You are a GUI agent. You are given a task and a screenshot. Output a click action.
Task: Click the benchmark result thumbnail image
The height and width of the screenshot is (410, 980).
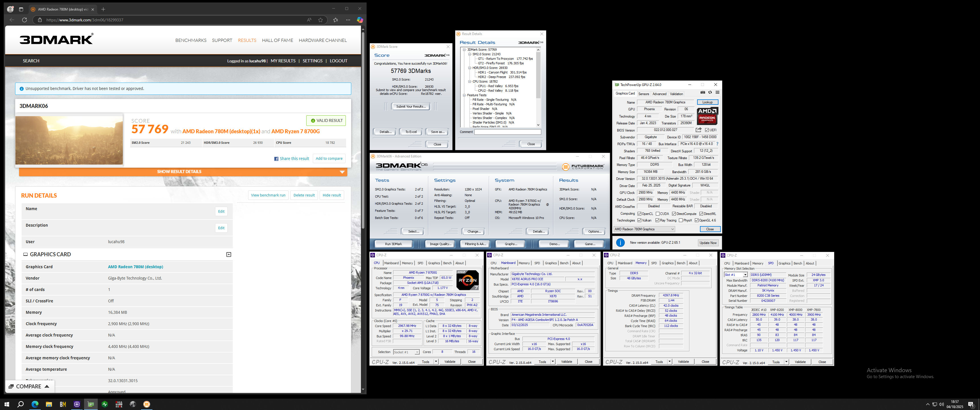(x=69, y=140)
